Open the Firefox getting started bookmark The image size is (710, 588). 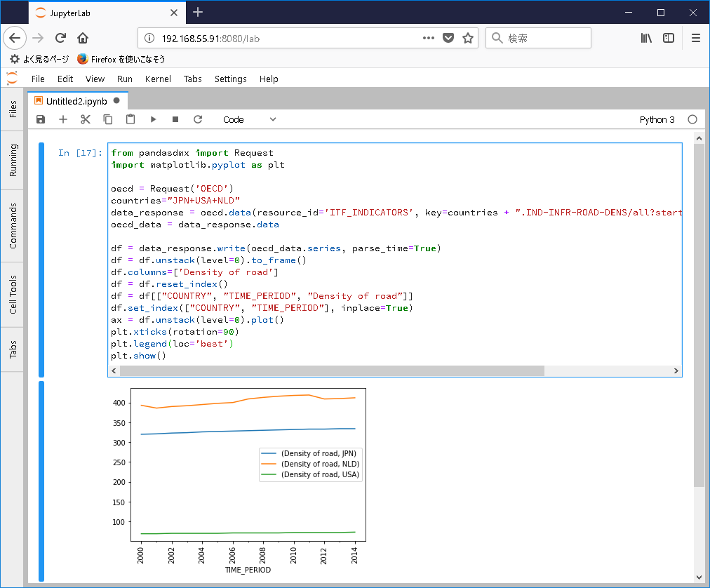121,60
